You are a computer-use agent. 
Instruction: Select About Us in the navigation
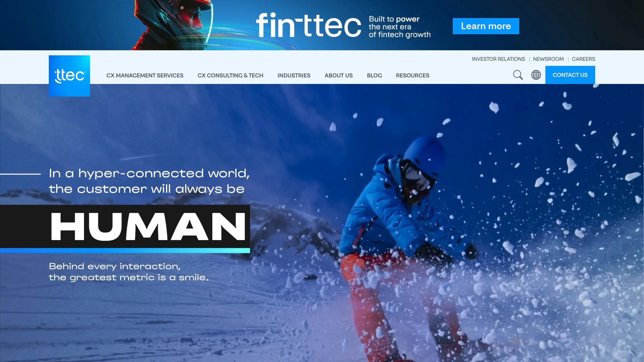click(x=338, y=75)
